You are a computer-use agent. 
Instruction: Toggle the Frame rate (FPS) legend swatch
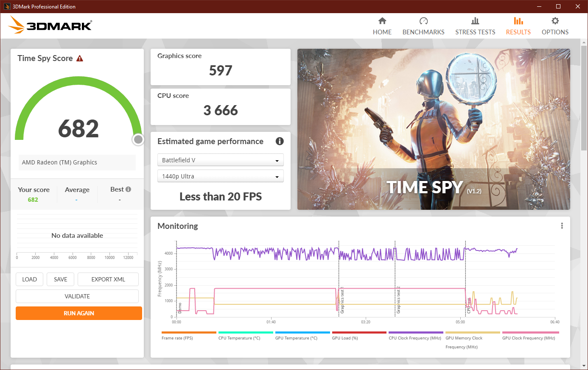(189, 333)
